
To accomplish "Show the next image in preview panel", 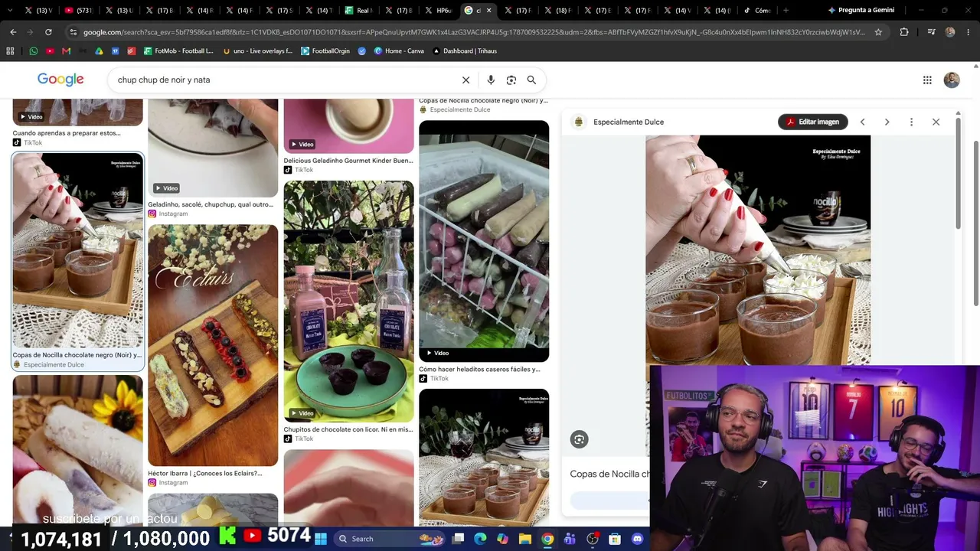I will point(887,122).
